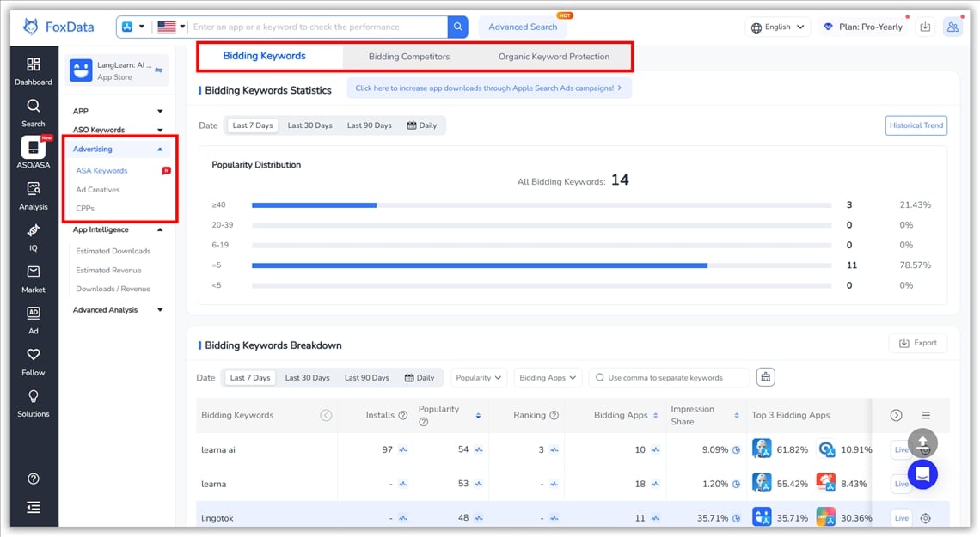Expand the Bidding Apps filter dropdown
The height and width of the screenshot is (537, 980).
[x=548, y=376]
